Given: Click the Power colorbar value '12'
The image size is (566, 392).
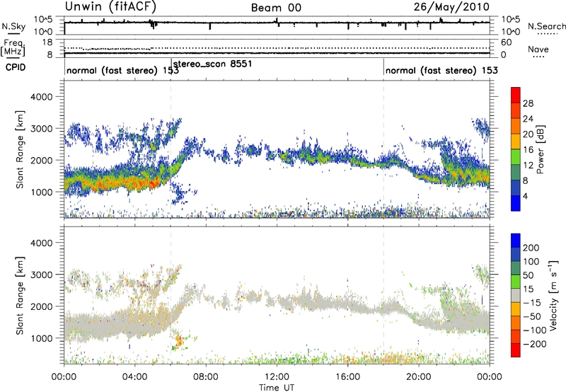Looking at the screenshot, I should 528,166.
